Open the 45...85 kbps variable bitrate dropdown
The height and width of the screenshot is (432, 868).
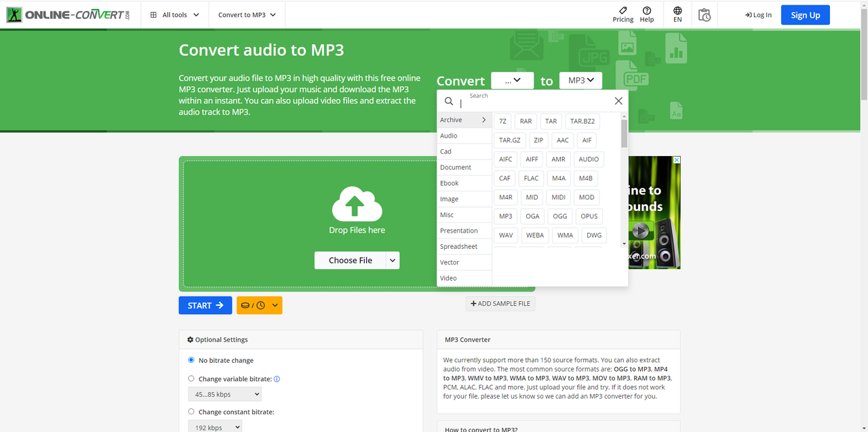(224, 394)
